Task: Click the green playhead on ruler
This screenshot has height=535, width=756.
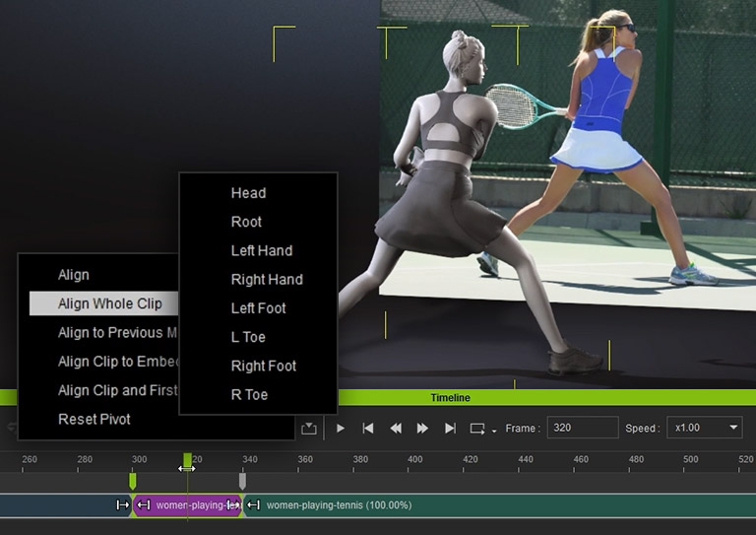Action: pos(187,460)
